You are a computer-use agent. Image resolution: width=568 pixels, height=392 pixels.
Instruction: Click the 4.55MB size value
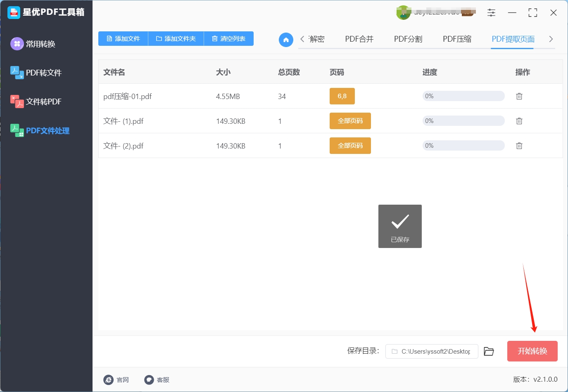tap(228, 97)
